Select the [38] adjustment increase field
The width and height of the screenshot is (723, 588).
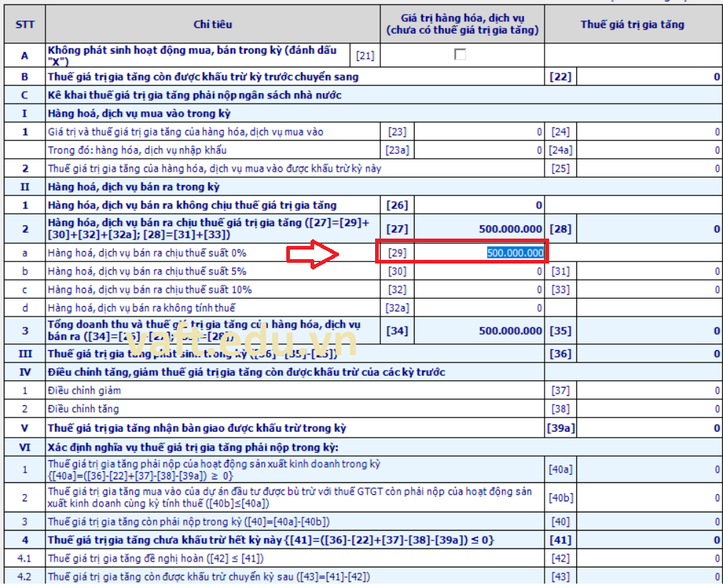point(648,409)
